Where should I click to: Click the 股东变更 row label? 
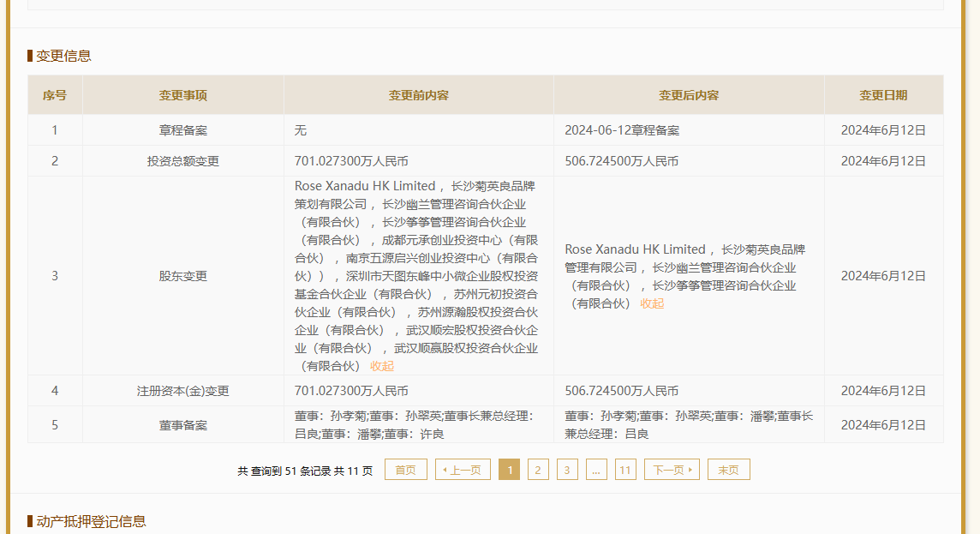point(182,276)
